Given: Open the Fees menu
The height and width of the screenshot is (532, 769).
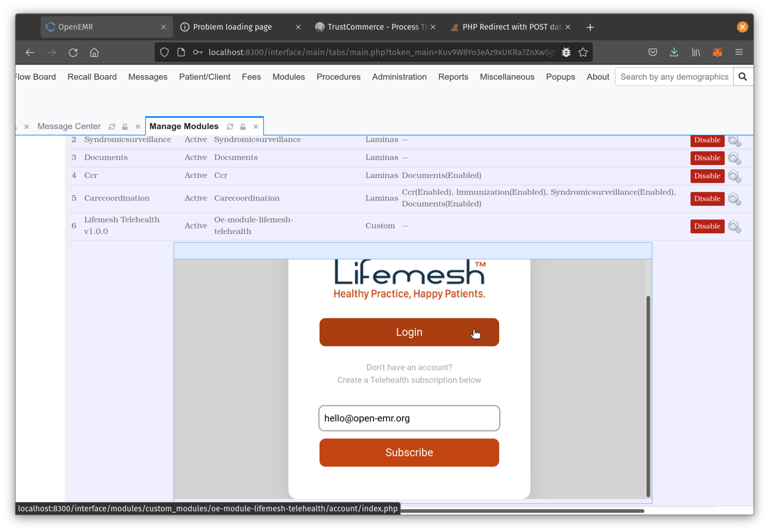Looking at the screenshot, I should [251, 77].
